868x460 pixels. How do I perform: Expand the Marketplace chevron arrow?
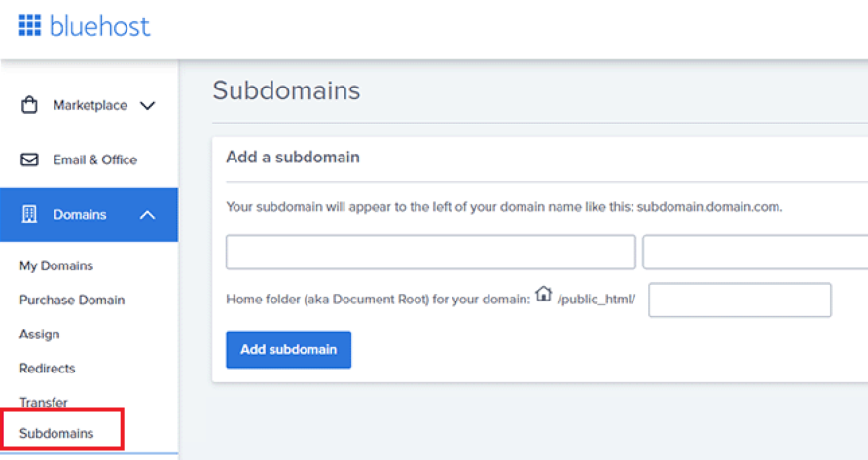(148, 106)
